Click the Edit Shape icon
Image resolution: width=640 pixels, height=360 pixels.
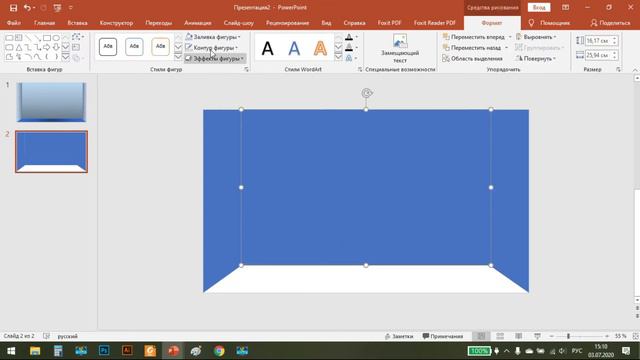pyautogui.click(x=77, y=37)
